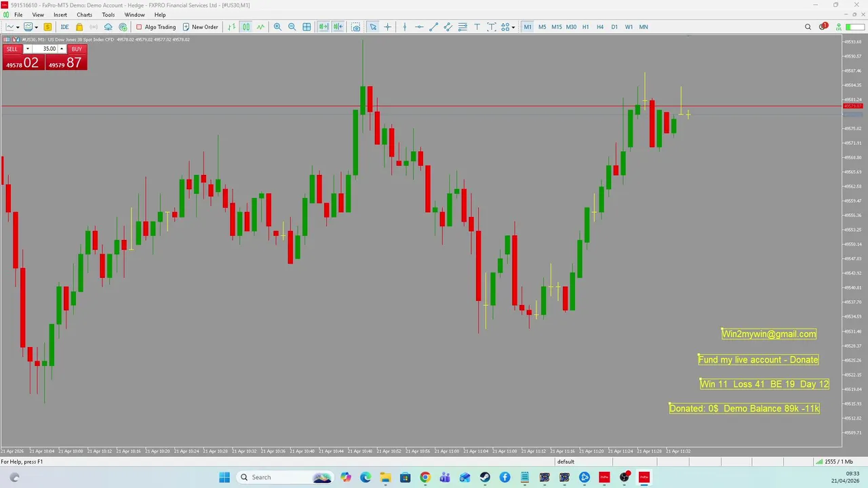
Task: Toggle chart auto scroll
Action: click(x=323, y=27)
